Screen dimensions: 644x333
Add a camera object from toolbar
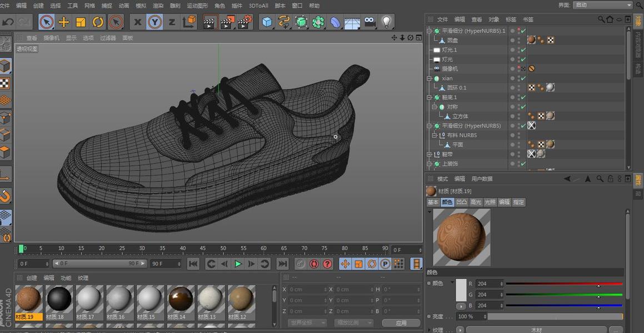pyautogui.click(x=370, y=22)
